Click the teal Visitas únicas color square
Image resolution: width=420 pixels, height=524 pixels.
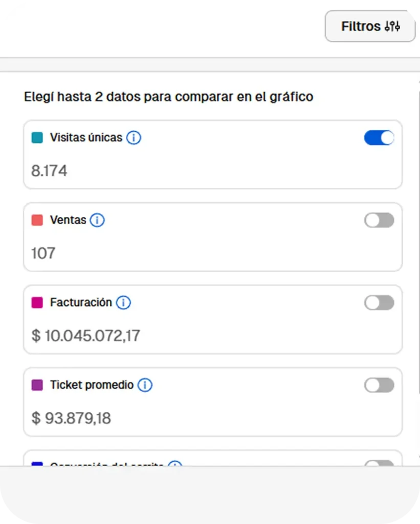pos(37,138)
